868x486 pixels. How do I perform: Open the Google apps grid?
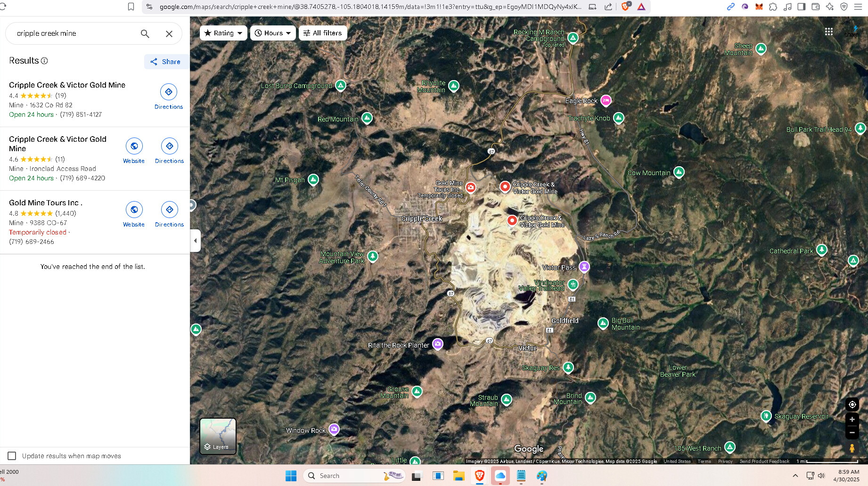point(829,32)
